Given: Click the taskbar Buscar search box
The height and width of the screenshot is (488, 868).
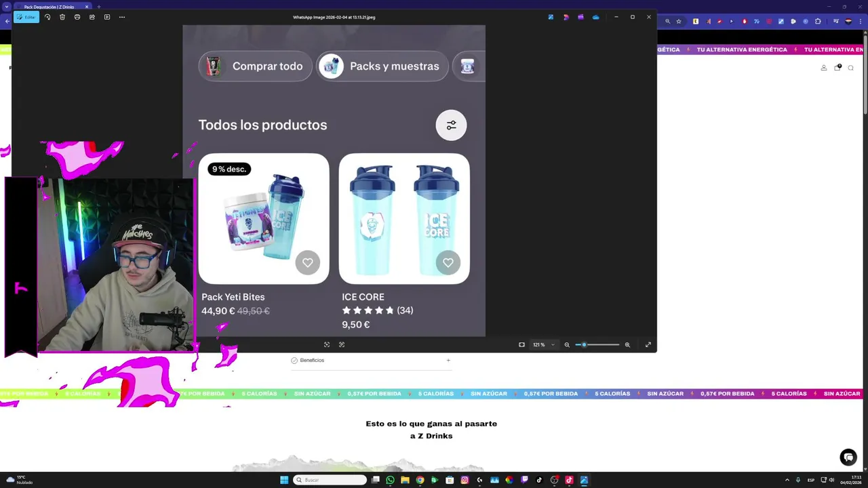Looking at the screenshot, I should tap(330, 480).
